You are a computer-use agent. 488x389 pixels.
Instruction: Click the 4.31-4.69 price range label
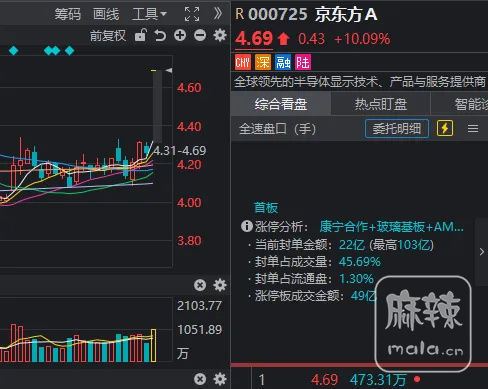pos(180,151)
